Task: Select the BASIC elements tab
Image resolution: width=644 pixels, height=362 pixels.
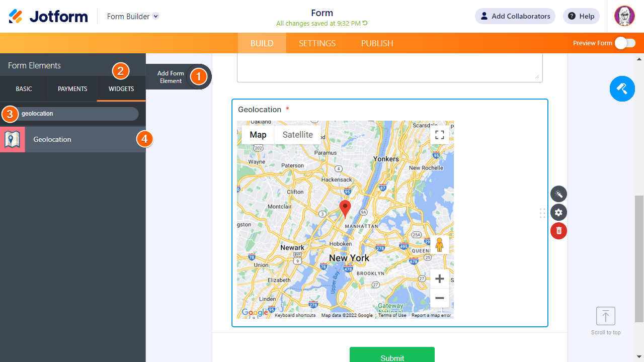Action: coord(24,89)
